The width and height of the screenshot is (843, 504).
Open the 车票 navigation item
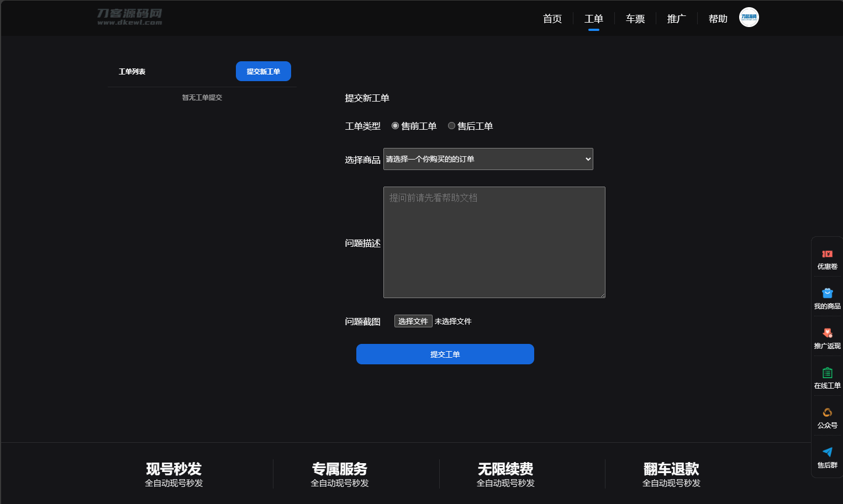click(635, 19)
